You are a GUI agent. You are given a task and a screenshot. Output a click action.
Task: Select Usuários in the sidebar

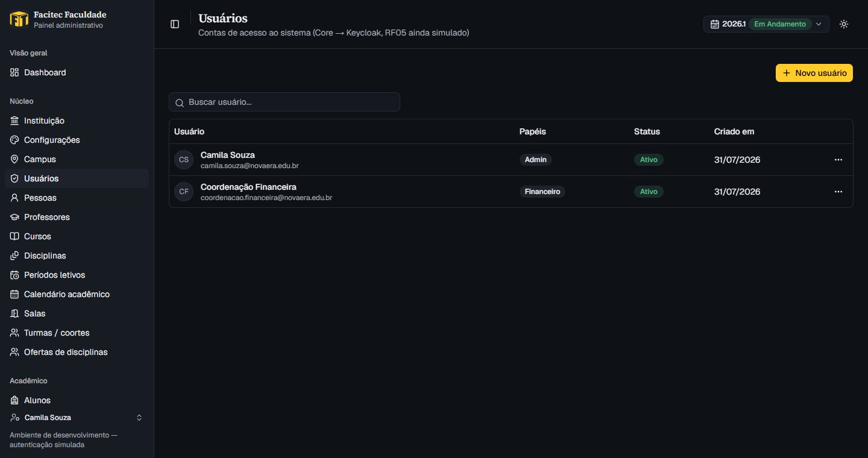coord(77,178)
